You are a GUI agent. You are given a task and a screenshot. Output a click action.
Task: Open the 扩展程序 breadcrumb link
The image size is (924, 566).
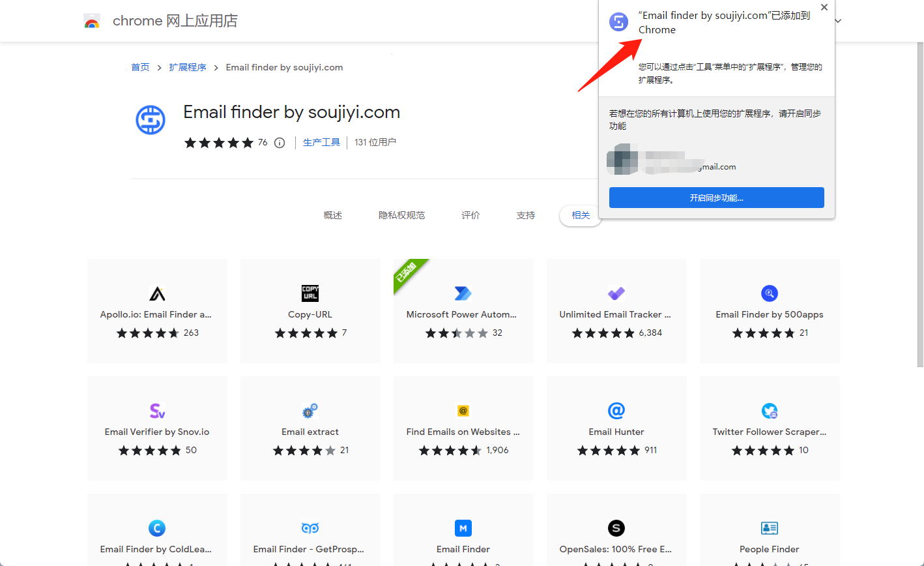[x=188, y=67]
